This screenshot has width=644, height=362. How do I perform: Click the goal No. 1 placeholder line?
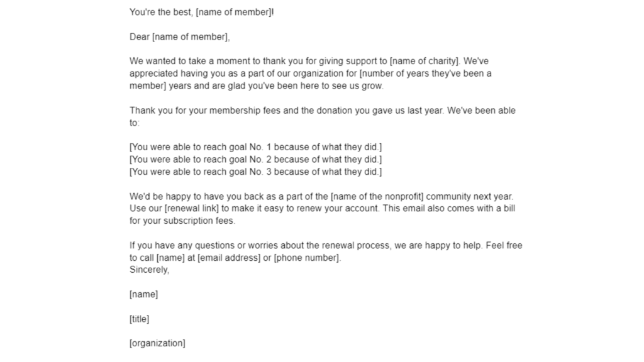coord(255,147)
